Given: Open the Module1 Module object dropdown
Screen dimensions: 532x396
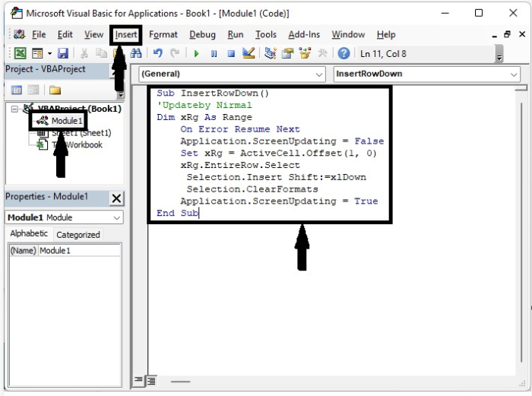Looking at the screenshot, I should [x=117, y=218].
